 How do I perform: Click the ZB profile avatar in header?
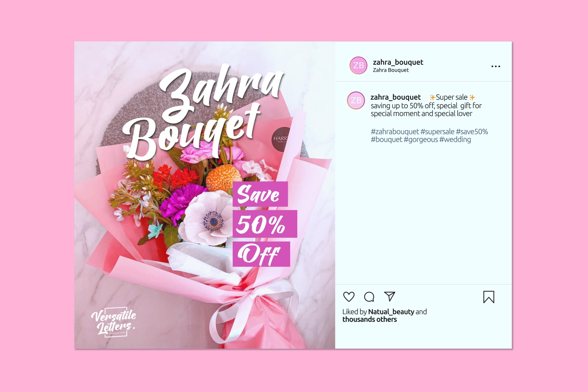(x=358, y=65)
